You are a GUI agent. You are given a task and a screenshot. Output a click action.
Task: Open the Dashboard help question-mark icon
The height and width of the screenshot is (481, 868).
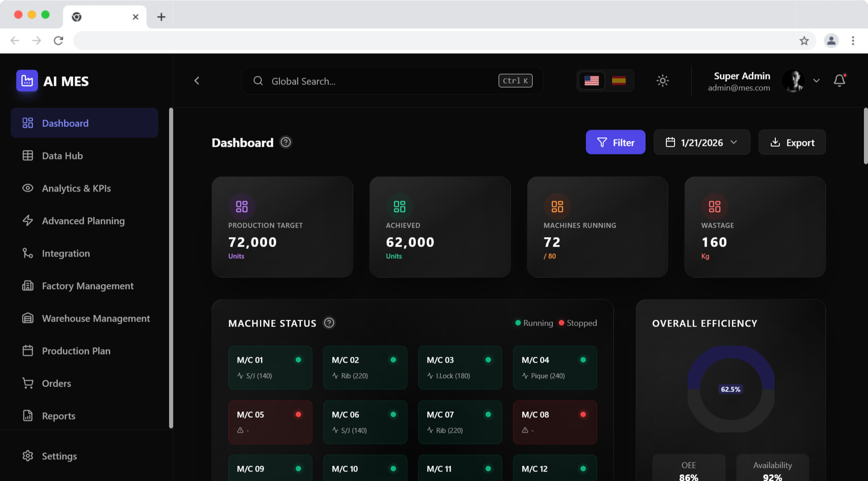[x=286, y=142]
